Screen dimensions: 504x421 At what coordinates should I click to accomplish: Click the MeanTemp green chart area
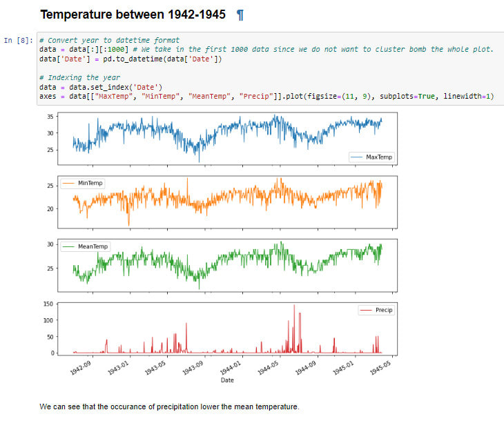tap(227, 265)
